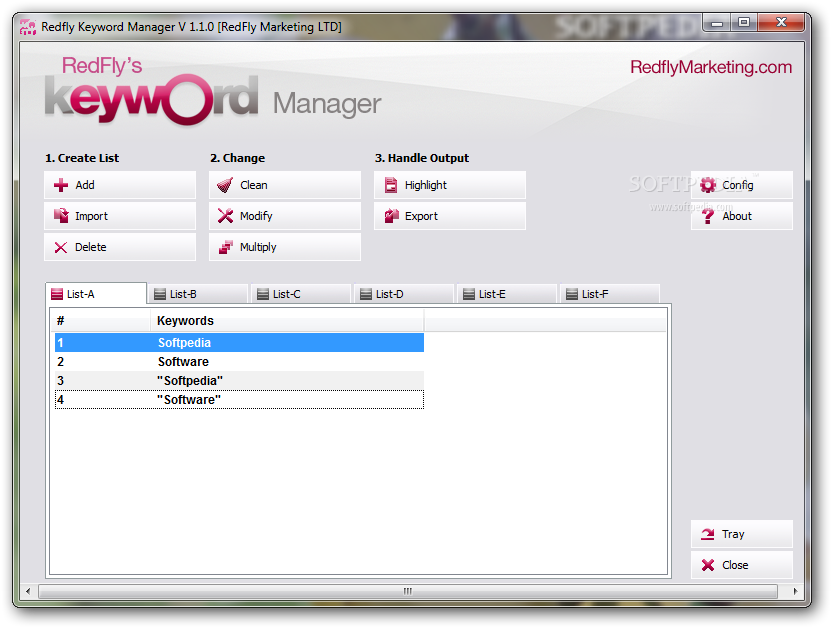The image size is (832, 628).
Task: Click the List-A tab icon
Action: 57,294
